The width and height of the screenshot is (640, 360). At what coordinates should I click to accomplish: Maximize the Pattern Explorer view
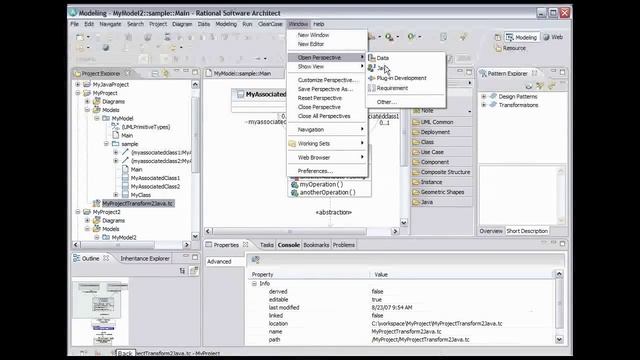(x=562, y=72)
